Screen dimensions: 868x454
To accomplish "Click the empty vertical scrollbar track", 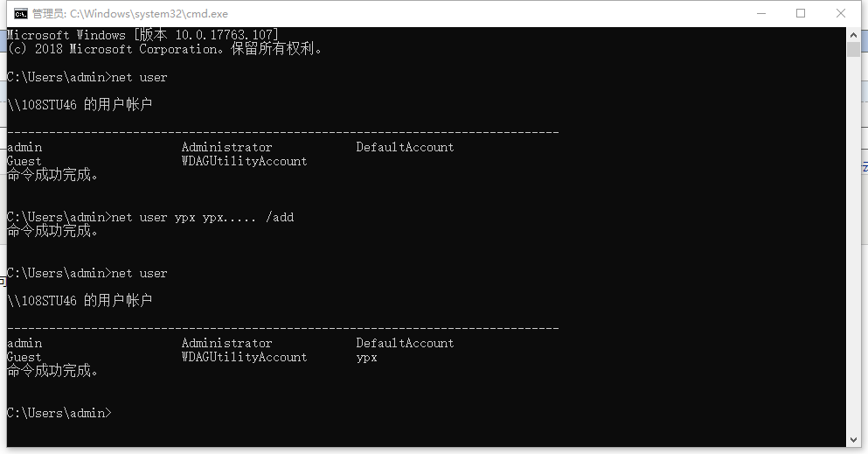I will (853, 243).
